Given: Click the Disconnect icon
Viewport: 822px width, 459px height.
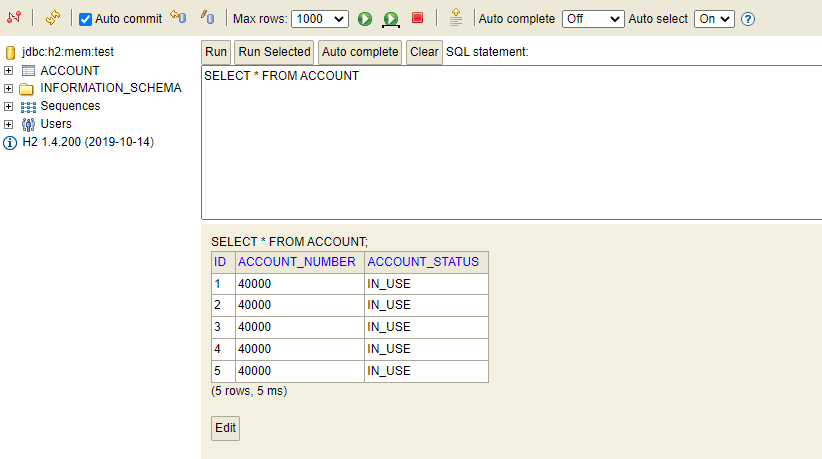Looking at the screenshot, I should (x=14, y=18).
